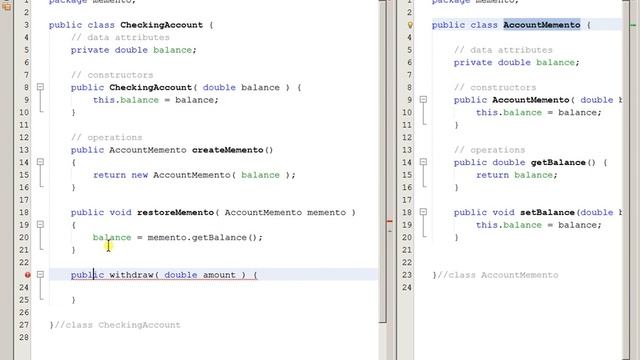Click the withdraw method name
The image size is (640, 360).
[131, 275]
